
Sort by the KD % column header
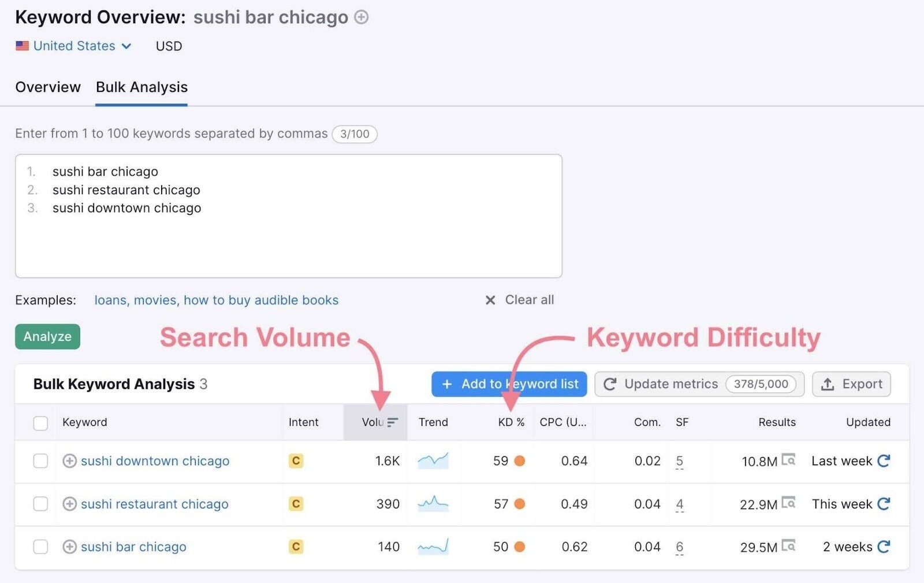coord(511,422)
